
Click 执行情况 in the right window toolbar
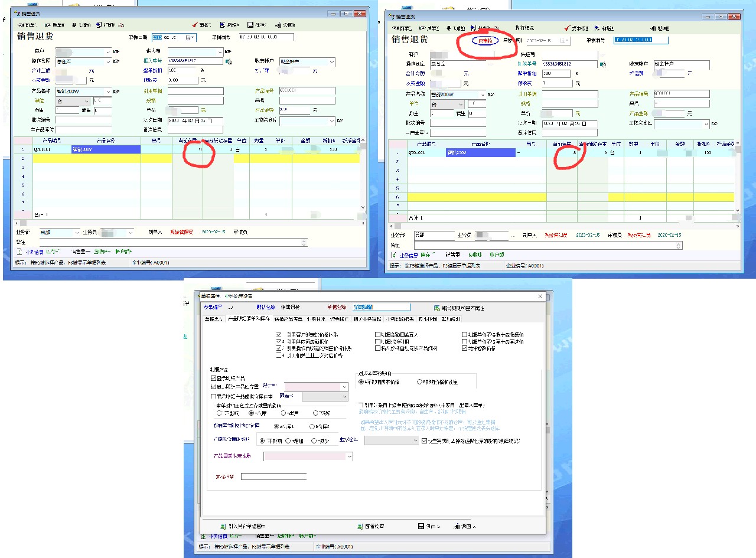click(525, 28)
